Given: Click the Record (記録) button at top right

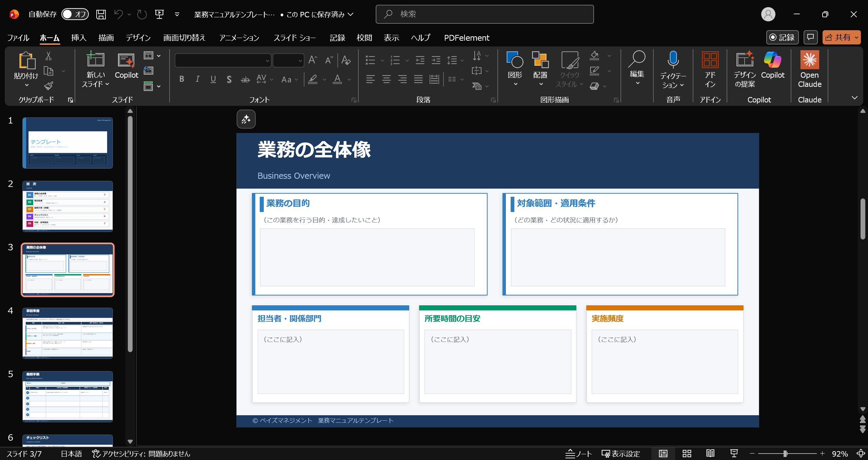Looking at the screenshot, I should click(x=782, y=37).
